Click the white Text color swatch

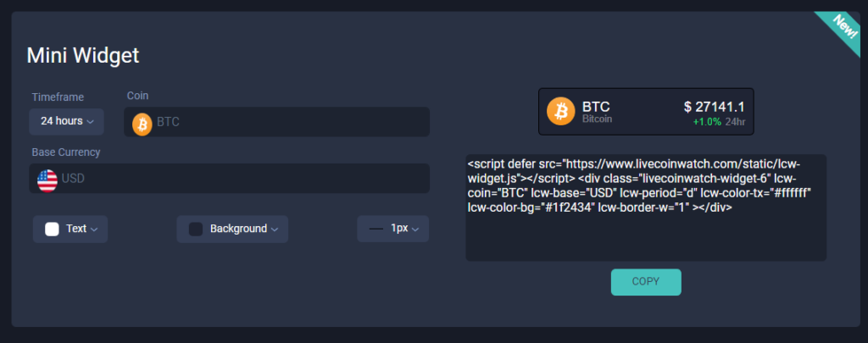point(52,229)
